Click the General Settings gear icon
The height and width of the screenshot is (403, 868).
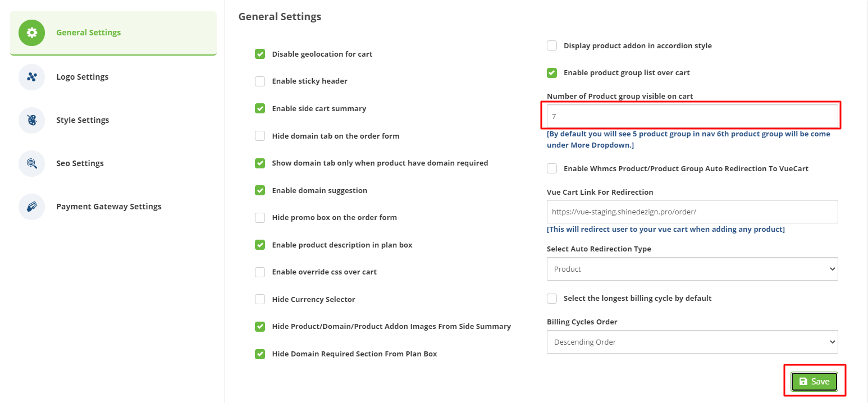(x=32, y=33)
